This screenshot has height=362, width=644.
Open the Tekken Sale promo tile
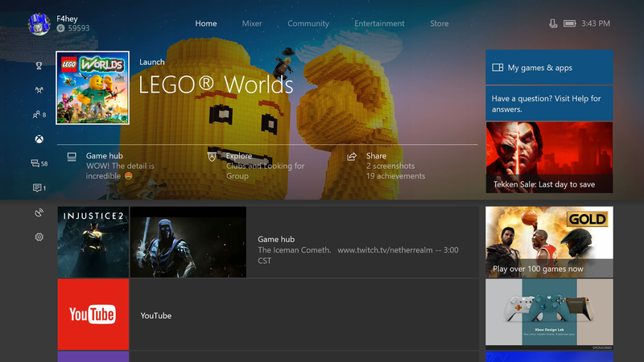[x=549, y=158]
